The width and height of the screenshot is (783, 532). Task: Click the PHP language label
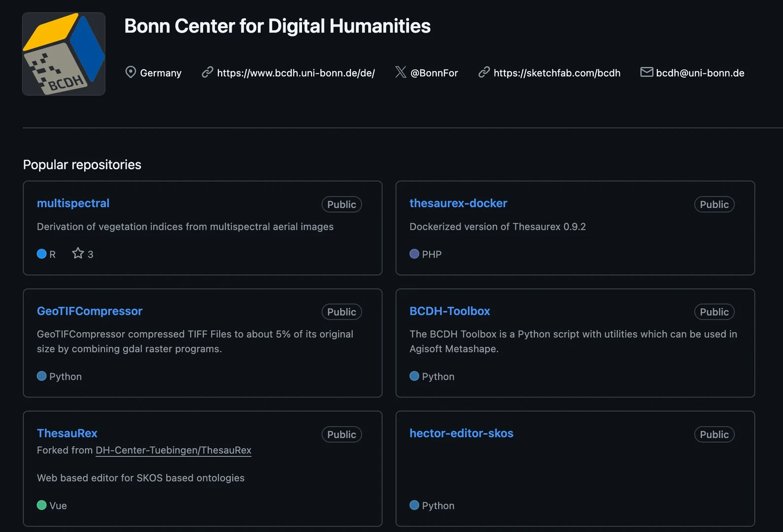(432, 254)
